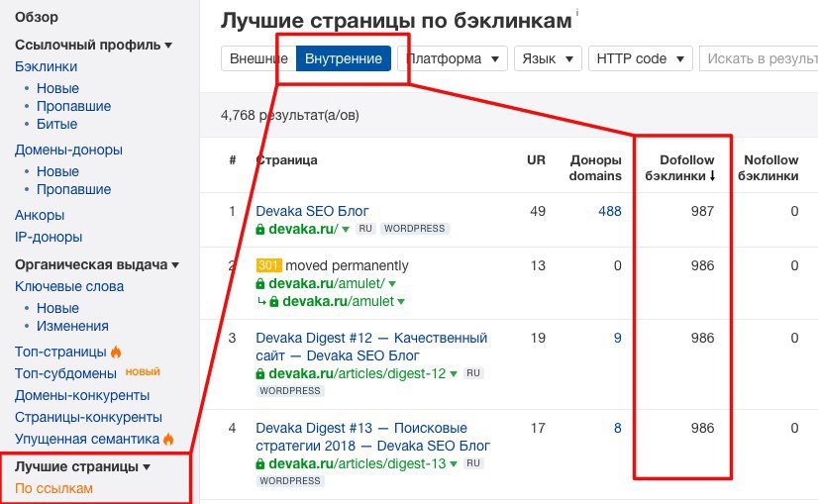Click the WORDPRESS tag in row 1
818x504 pixels.
tap(415, 229)
